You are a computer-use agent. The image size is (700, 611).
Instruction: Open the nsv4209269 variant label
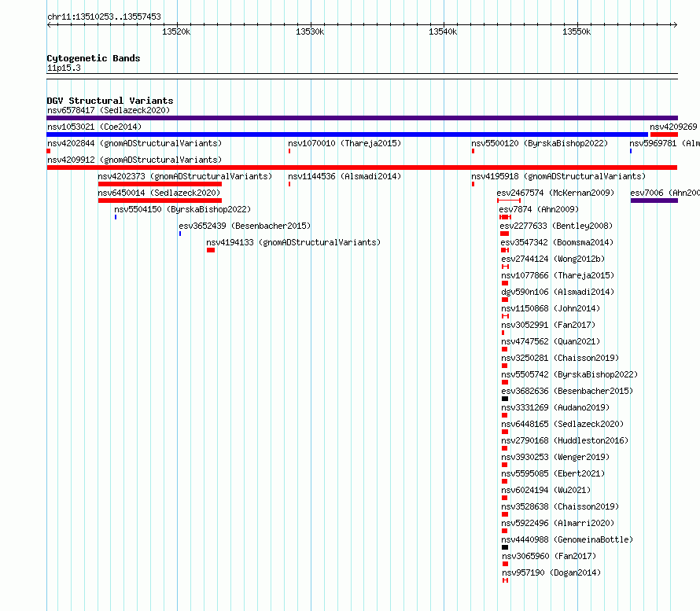click(673, 127)
